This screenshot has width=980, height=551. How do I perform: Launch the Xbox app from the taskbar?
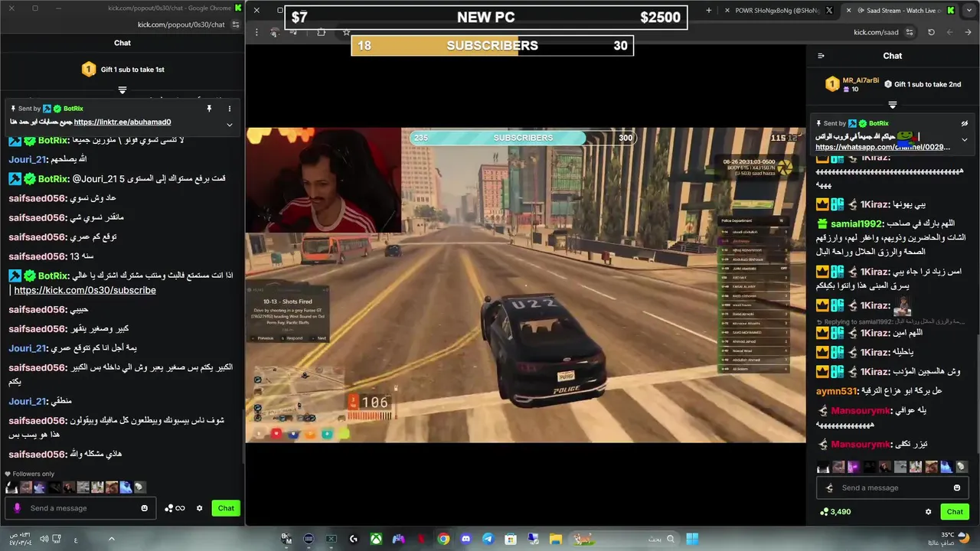point(376,539)
